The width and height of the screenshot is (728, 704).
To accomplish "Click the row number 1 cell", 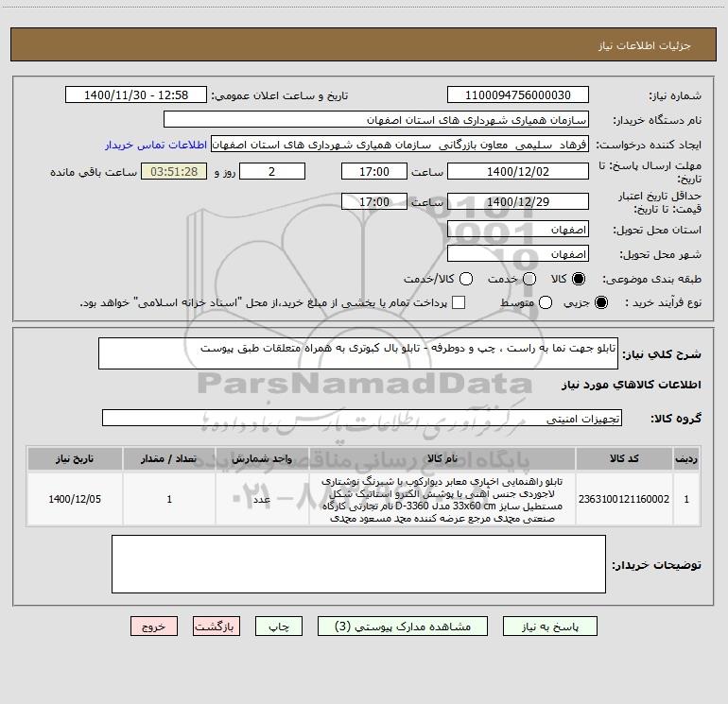I will (686, 499).
